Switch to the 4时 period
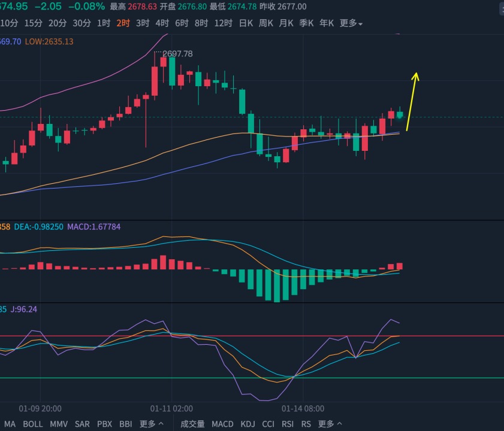Viewport: 504px width, 431px height. click(x=162, y=23)
